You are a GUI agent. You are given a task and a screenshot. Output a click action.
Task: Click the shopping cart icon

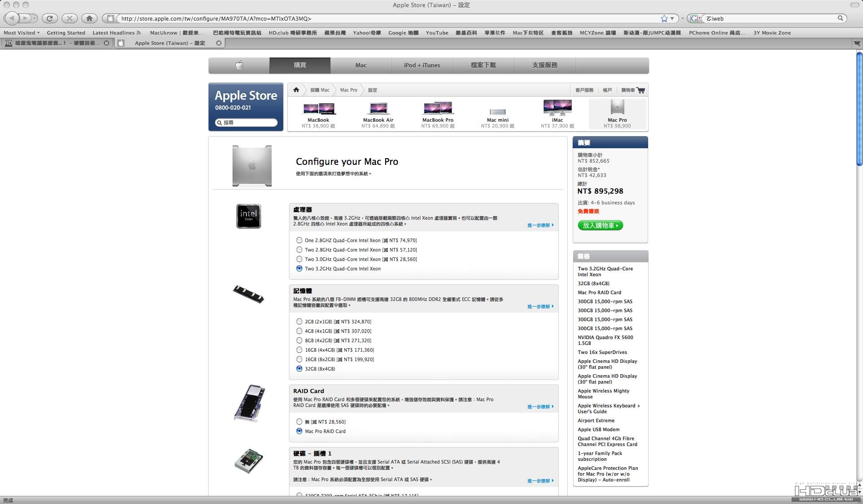coord(641,90)
